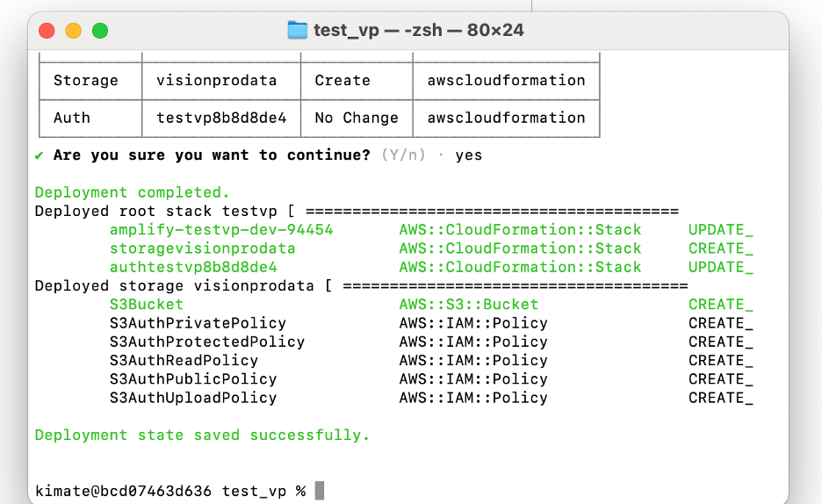Viewport: 822px width, 504px height.
Task: Maximize the terminal with the green button
Action: coord(100,31)
